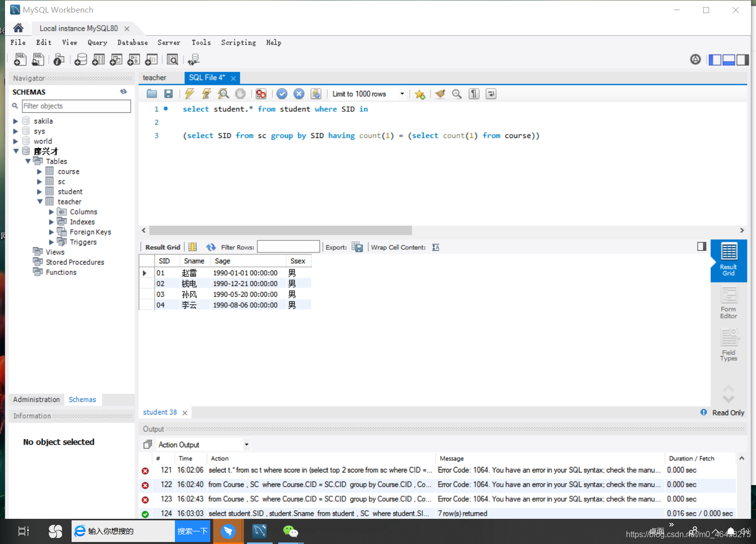
Task: Click the home screen icon
Action: click(18, 28)
